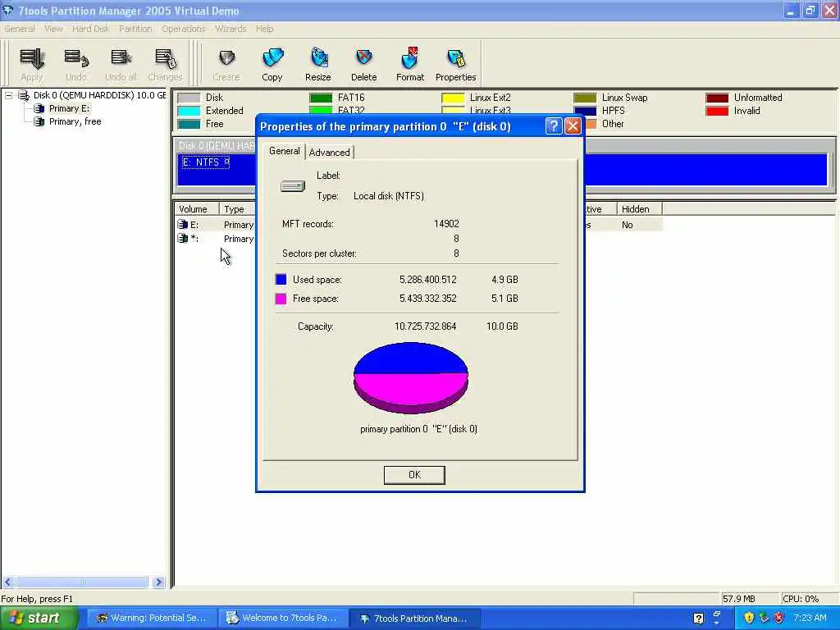Click the Volume column header
Screen dimensions: 840x630
pos(196,209)
